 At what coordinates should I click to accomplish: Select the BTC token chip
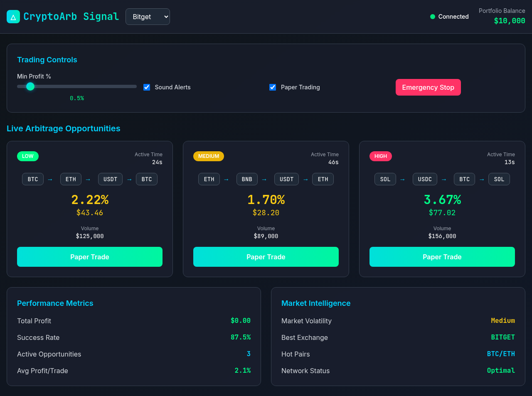click(32, 179)
